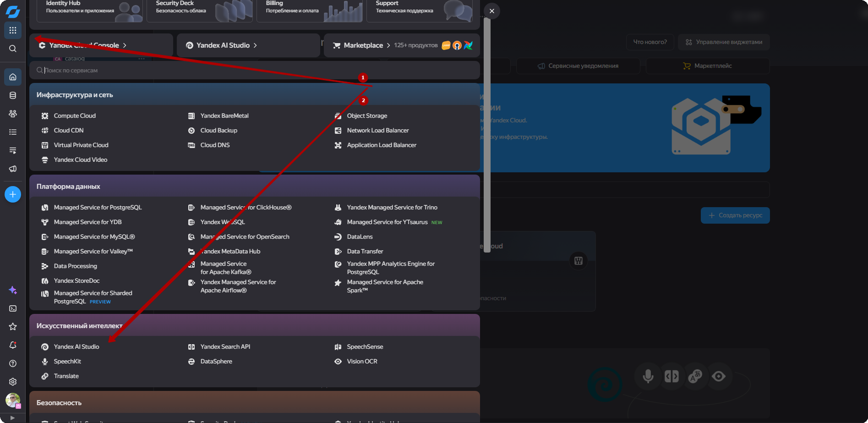Open favorites star icon in sidebar
Image resolution: width=868 pixels, height=423 pixels.
13,327
